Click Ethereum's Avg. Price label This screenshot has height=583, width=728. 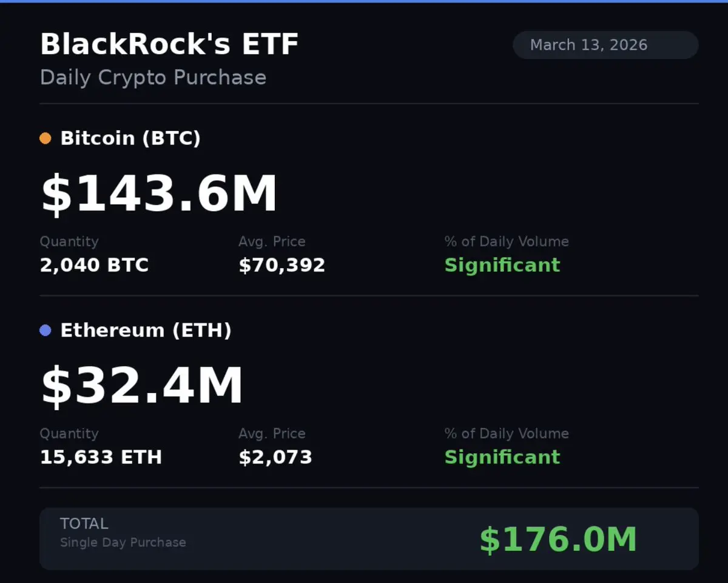(272, 434)
